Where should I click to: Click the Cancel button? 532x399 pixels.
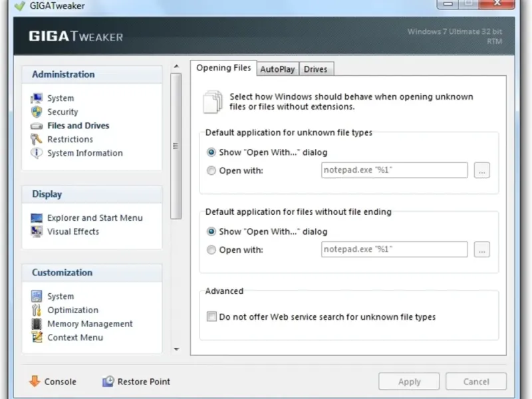[476, 381]
